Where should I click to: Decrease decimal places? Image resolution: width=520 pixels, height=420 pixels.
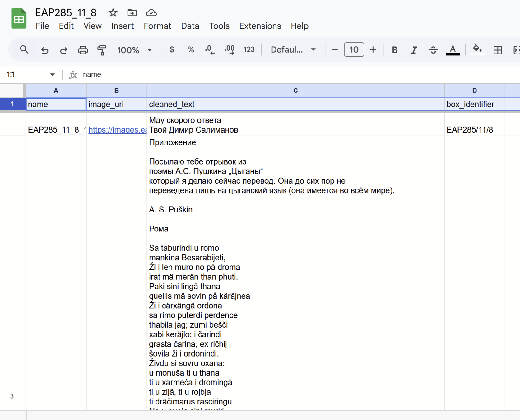click(x=210, y=50)
